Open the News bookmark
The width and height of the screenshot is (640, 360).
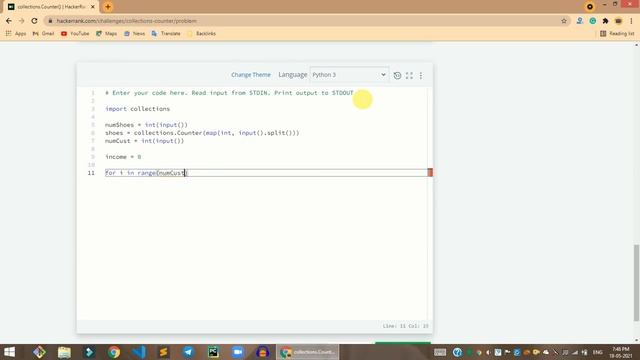click(134, 33)
